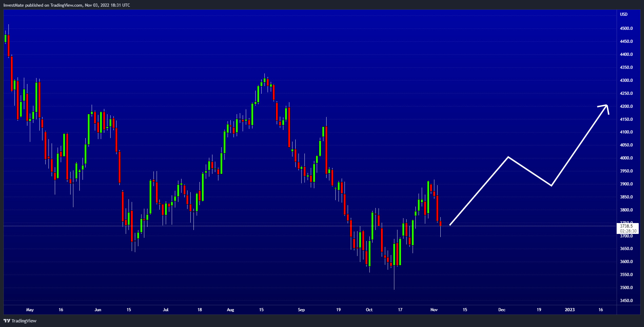Viewport: 644px width, 327px height.
Task: Click the Dec label on time axis
Action: (502, 310)
